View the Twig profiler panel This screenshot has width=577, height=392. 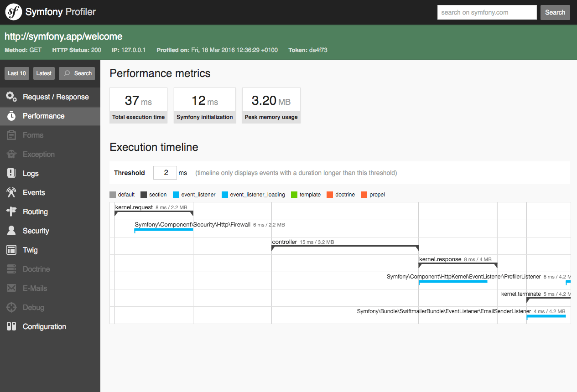[x=31, y=250]
